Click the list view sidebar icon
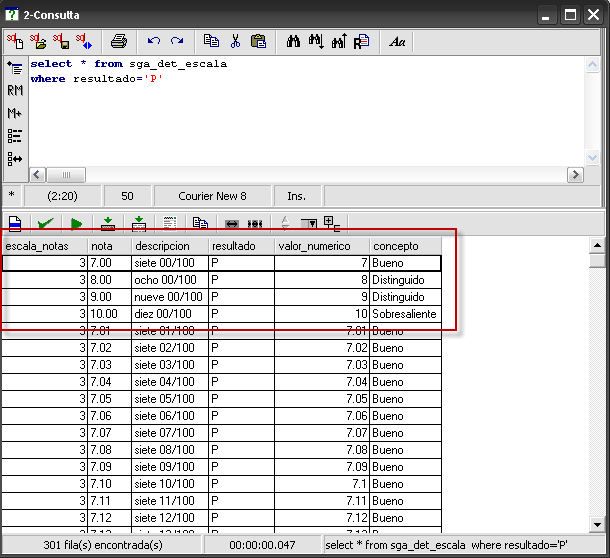 (x=15, y=136)
